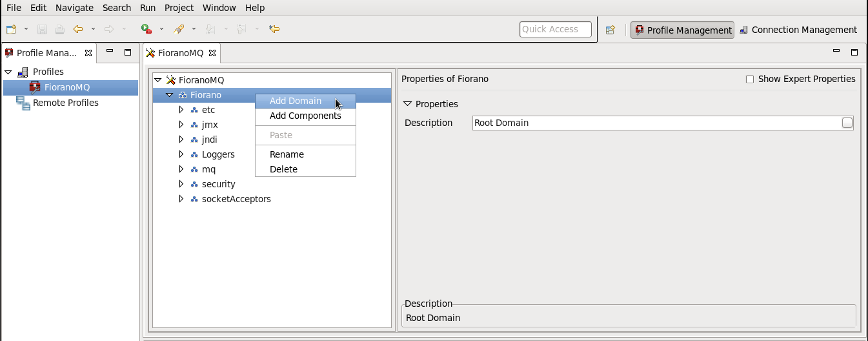Choose Add Domain from context menu
This screenshot has height=341, width=868.
pyautogui.click(x=296, y=101)
